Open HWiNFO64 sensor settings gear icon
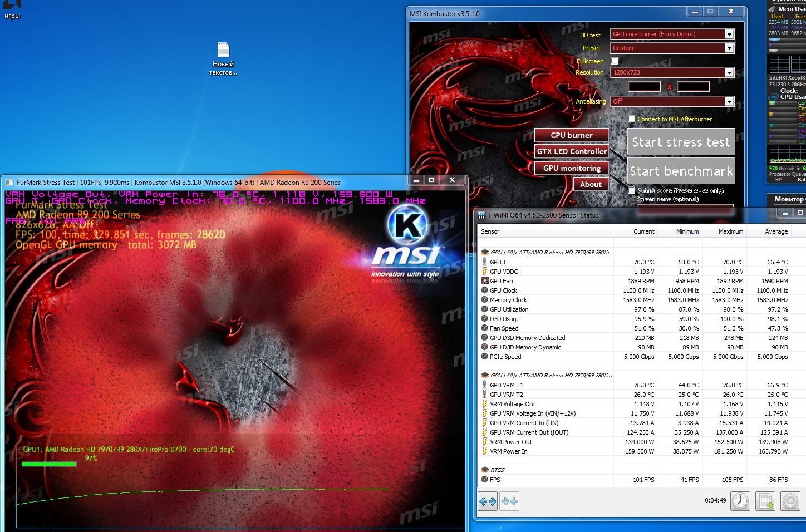Viewport: 806px width, 532px height. pos(790,501)
